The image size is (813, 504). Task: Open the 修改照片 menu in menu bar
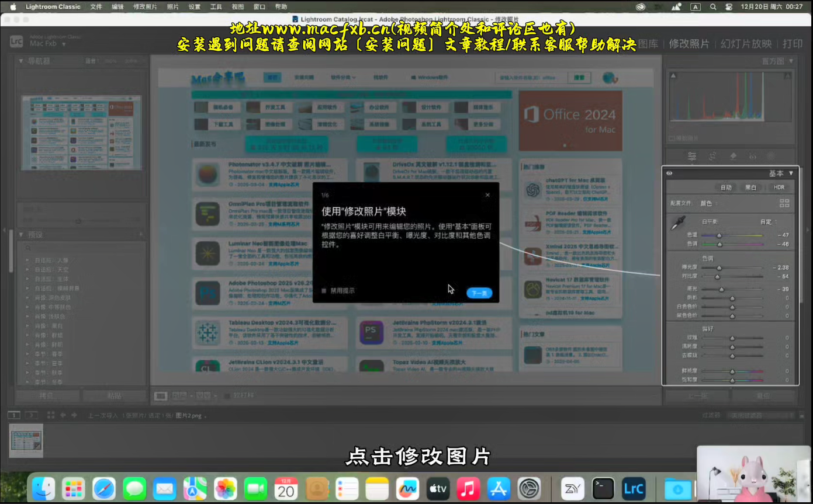[x=145, y=7]
